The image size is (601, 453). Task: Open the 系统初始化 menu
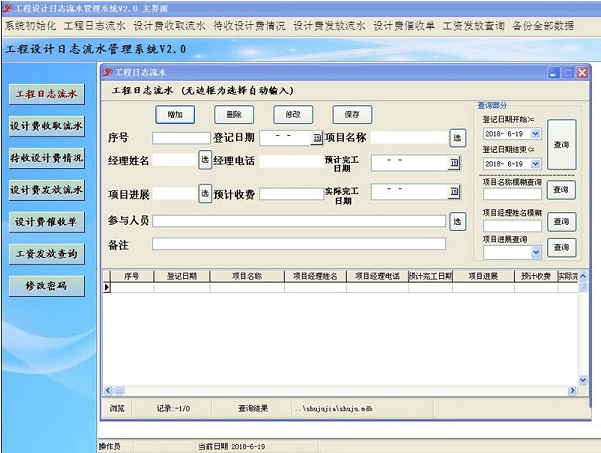pos(30,26)
